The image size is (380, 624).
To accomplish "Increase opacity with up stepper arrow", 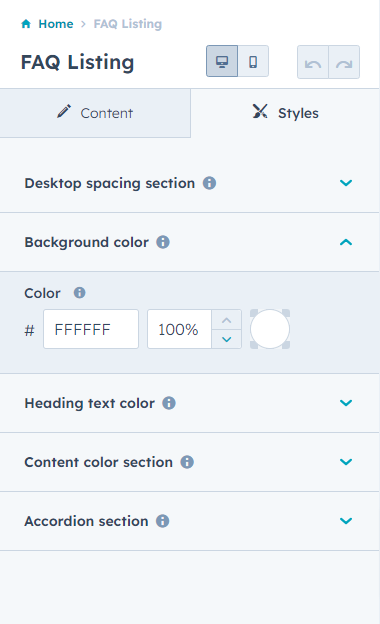I will click(x=226, y=320).
